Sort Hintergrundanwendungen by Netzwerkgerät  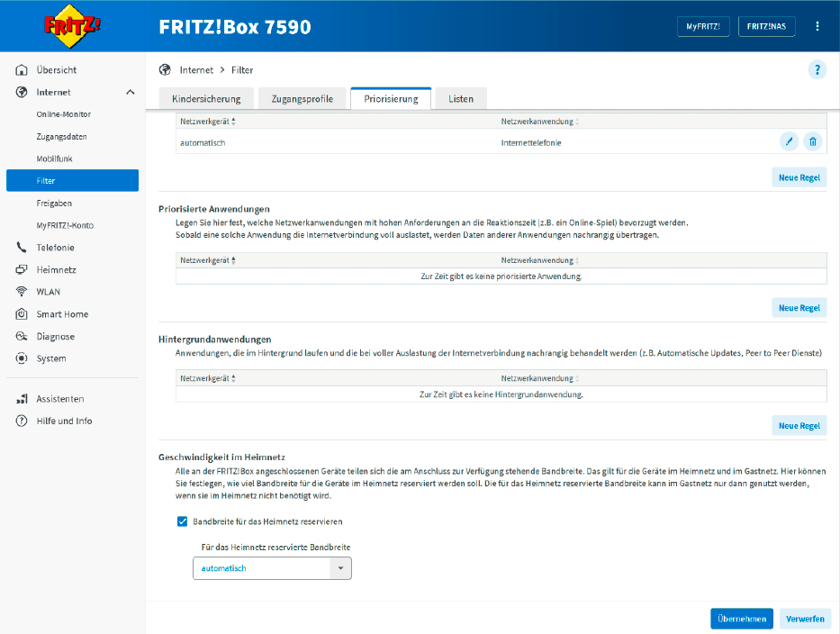click(207, 378)
